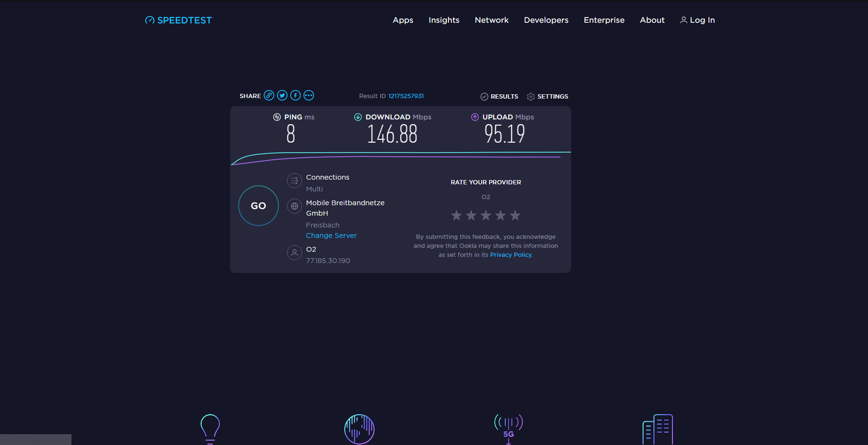Open the Apps menu
Screen dimensions: 868x445
(403, 20)
